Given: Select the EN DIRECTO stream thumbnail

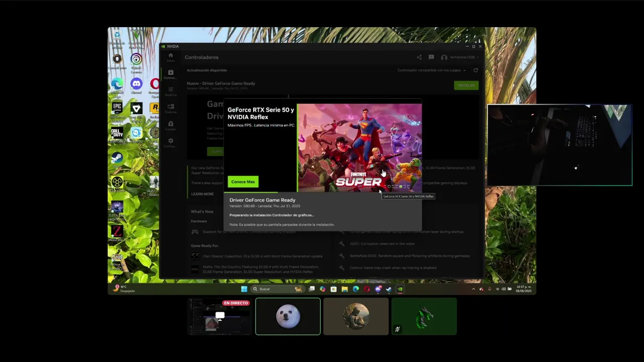Looking at the screenshot, I should coord(219,316).
